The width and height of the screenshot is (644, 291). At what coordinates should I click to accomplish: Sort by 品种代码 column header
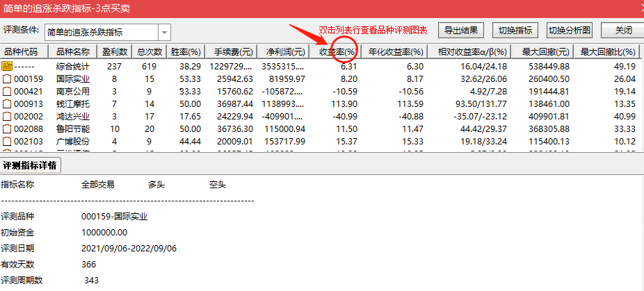pos(24,52)
